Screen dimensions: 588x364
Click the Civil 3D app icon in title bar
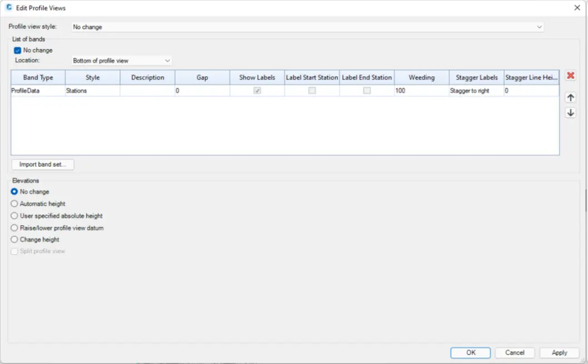pyautogui.click(x=9, y=8)
